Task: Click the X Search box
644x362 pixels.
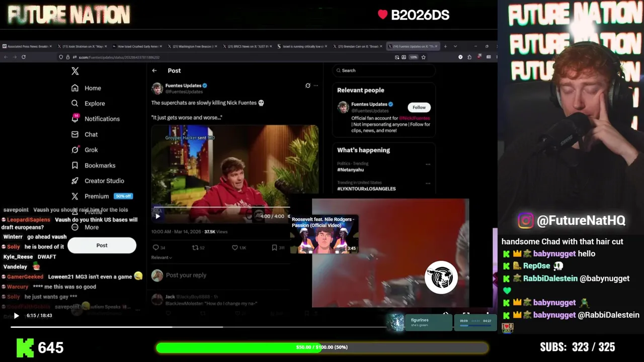Action: [x=383, y=70]
